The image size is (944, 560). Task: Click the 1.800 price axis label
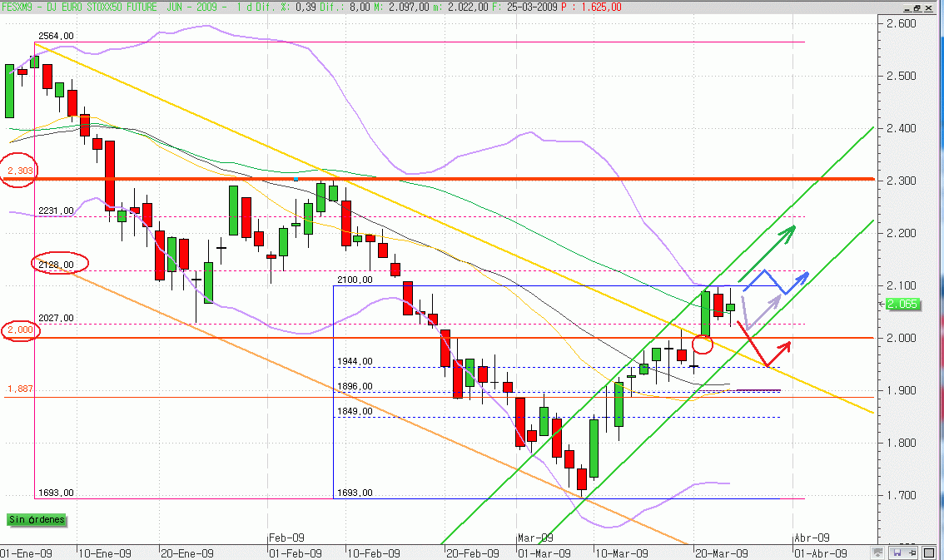coord(902,444)
